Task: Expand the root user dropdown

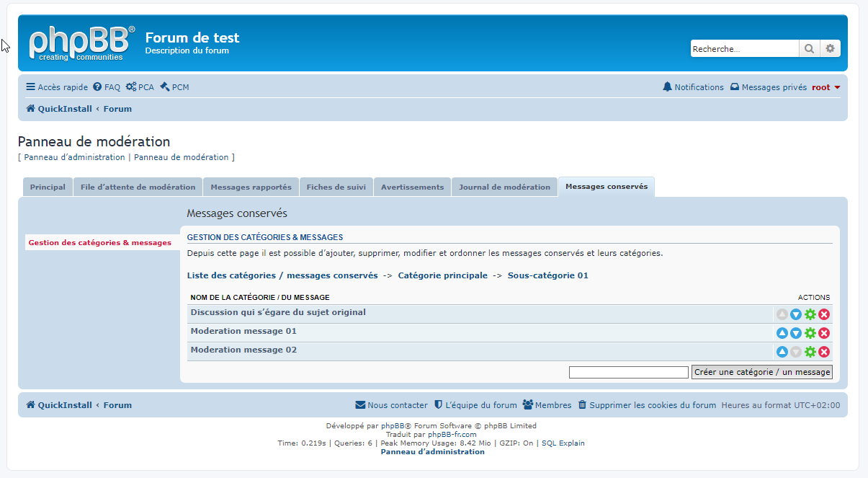Action: point(826,87)
